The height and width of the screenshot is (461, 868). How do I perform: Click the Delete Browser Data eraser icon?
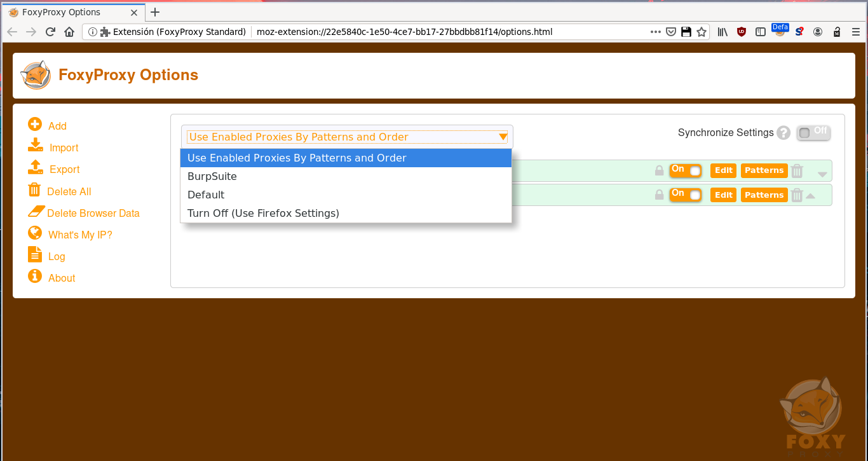37,211
